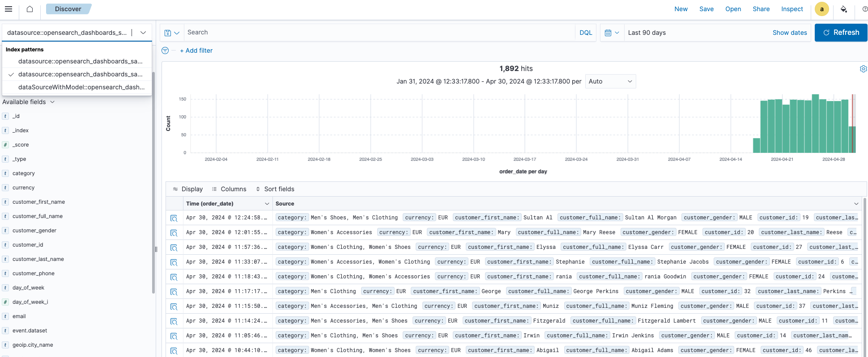Screen dimensions: 868x357
Task: Inspect document row for George Perkins
Action: click(x=174, y=292)
